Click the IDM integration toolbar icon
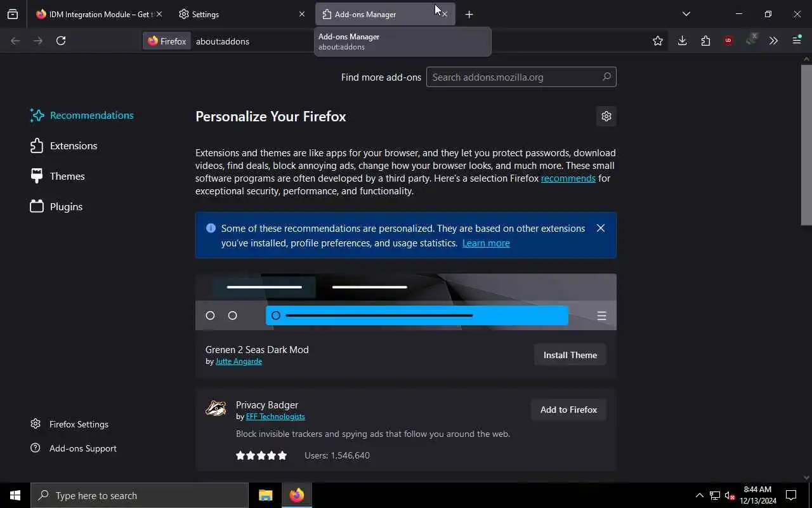Image resolution: width=812 pixels, height=508 pixels. [x=751, y=41]
